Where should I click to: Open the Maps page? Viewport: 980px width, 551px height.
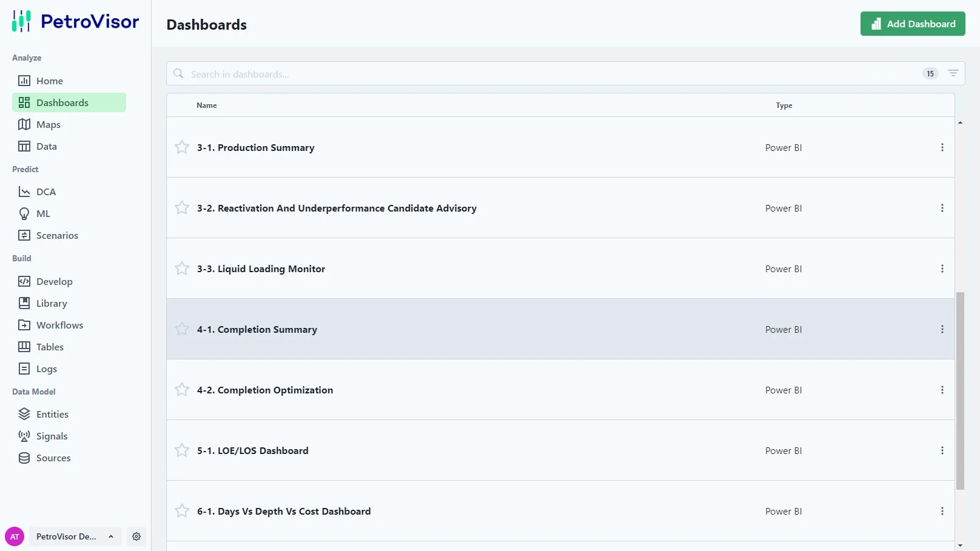coord(69,124)
